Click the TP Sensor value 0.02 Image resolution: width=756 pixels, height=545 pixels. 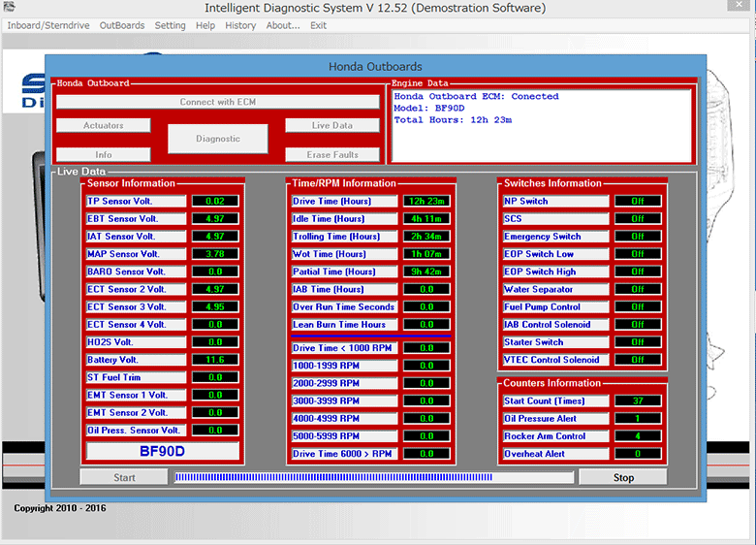click(x=215, y=201)
